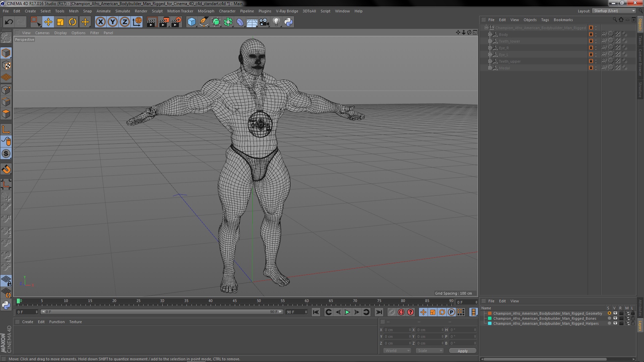Screen dimensions: 644x362
Task: Expand the Eye_L object tree
Action: tap(490, 55)
